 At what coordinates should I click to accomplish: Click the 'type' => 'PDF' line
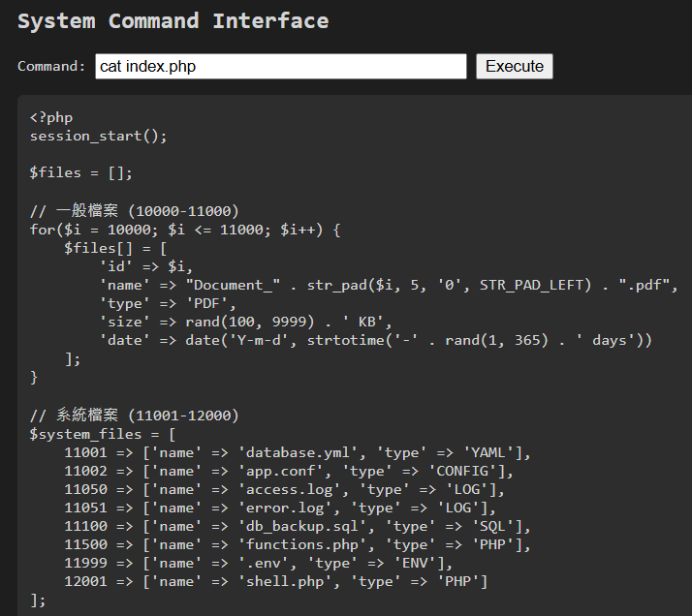168,304
